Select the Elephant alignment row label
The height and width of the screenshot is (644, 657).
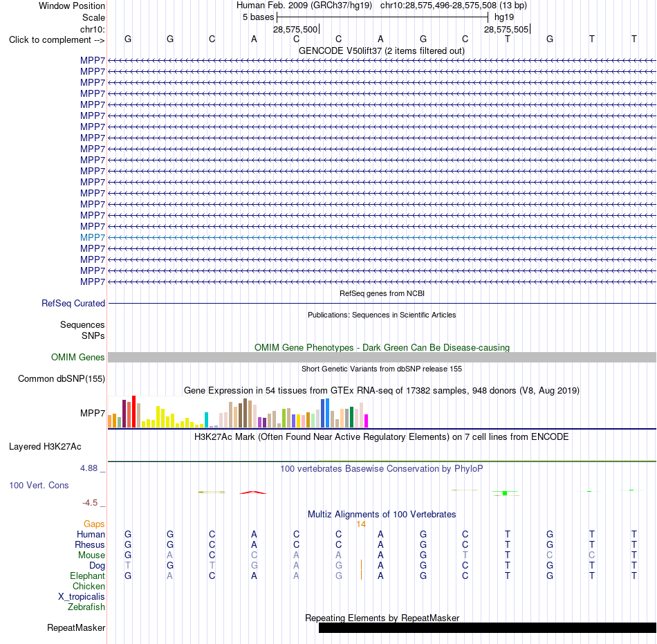pos(87,576)
